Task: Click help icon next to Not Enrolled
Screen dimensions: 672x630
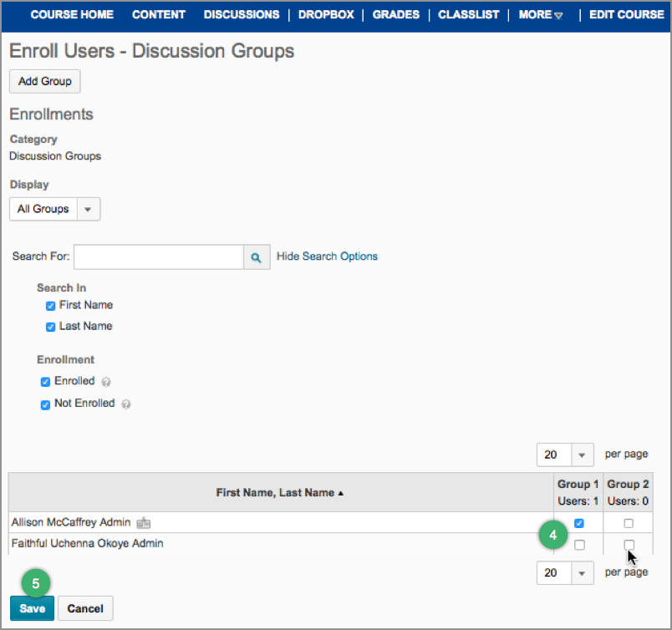Action: tap(126, 404)
